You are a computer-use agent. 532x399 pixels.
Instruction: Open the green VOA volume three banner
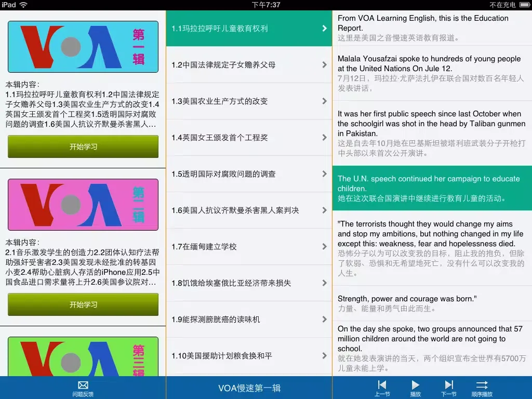point(83,356)
